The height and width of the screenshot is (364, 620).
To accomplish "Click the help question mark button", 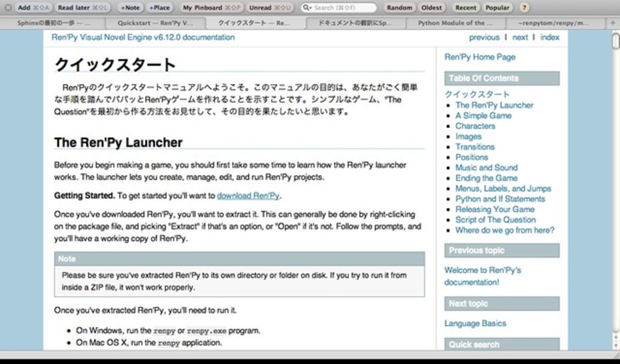I will pos(524,8).
